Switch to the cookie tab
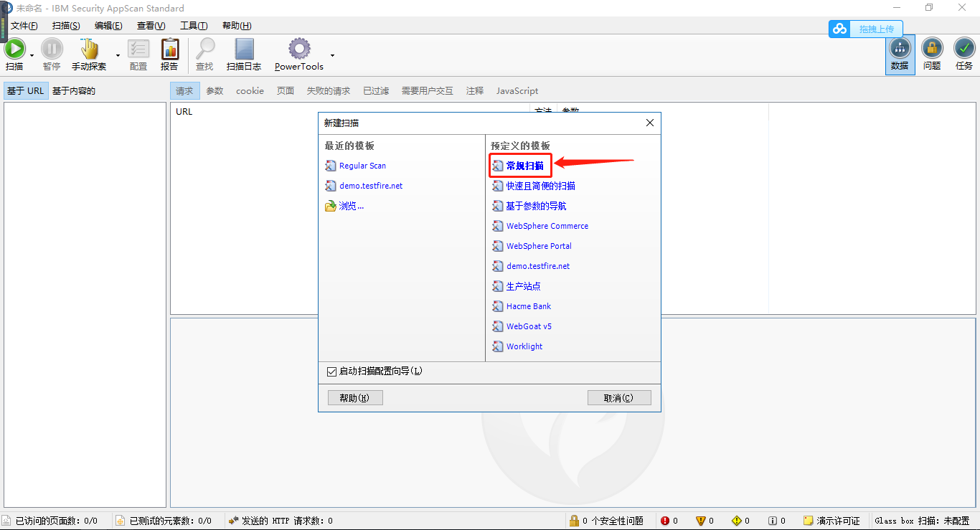This screenshot has width=980, height=530. 250,91
